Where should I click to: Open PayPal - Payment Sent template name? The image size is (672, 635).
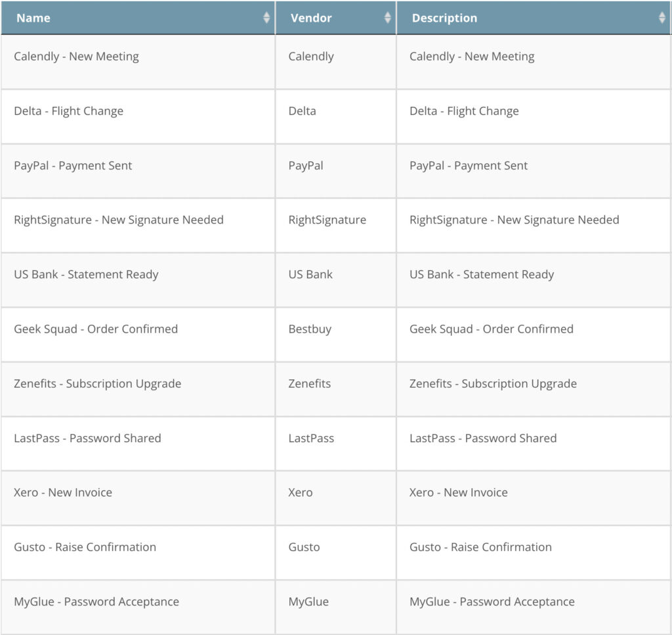tap(73, 165)
